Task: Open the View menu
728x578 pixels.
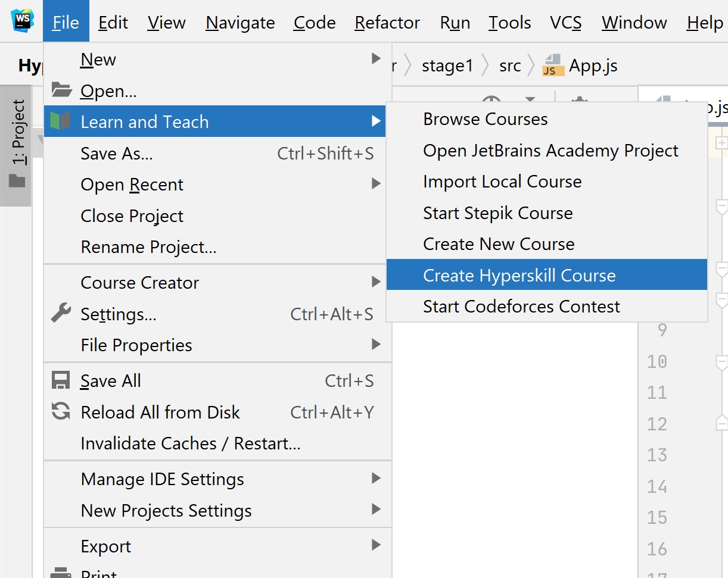Action: pos(167,23)
